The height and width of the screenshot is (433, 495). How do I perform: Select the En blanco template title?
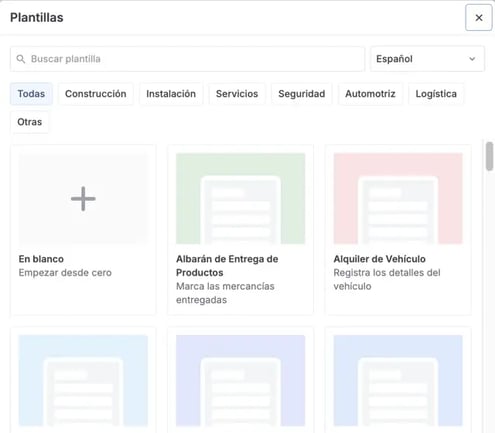[x=41, y=259]
